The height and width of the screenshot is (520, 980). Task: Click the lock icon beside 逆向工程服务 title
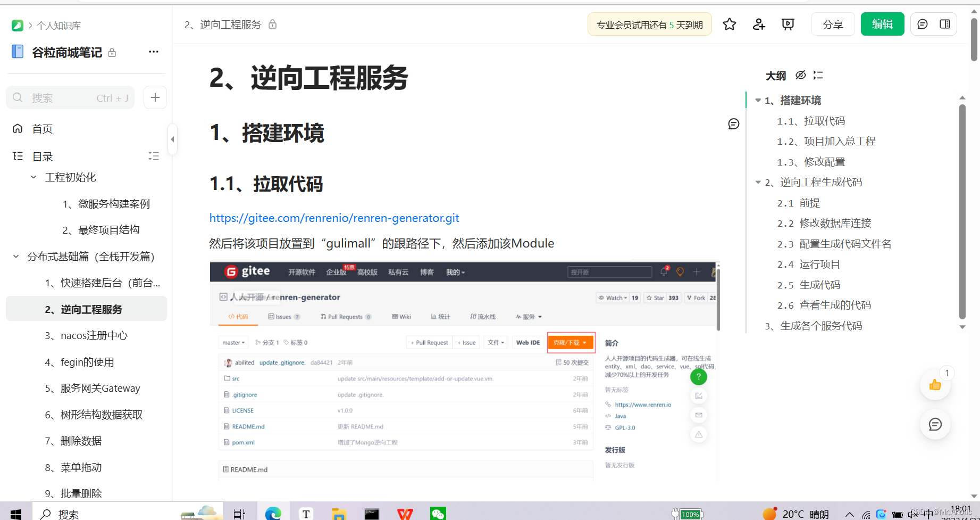[272, 24]
